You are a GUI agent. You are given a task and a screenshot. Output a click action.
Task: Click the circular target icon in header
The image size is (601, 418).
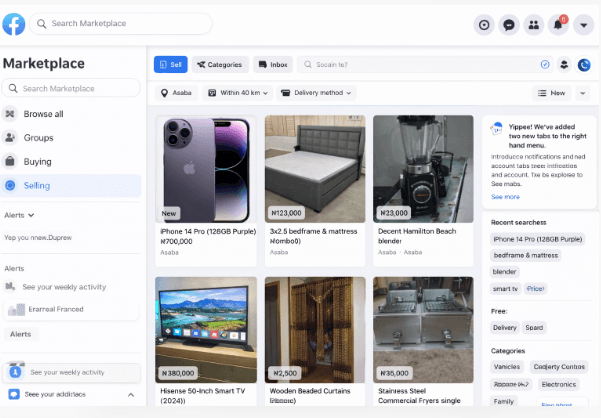click(x=484, y=25)
